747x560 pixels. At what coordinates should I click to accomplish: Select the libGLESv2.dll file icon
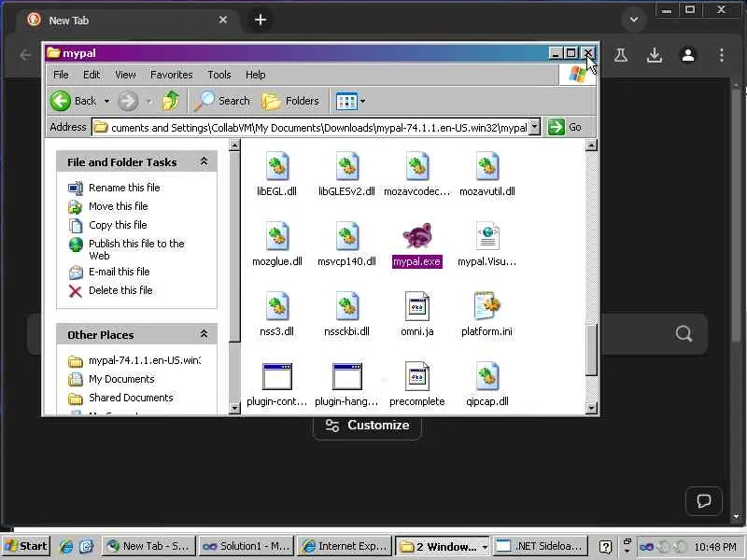coord(346,166)
